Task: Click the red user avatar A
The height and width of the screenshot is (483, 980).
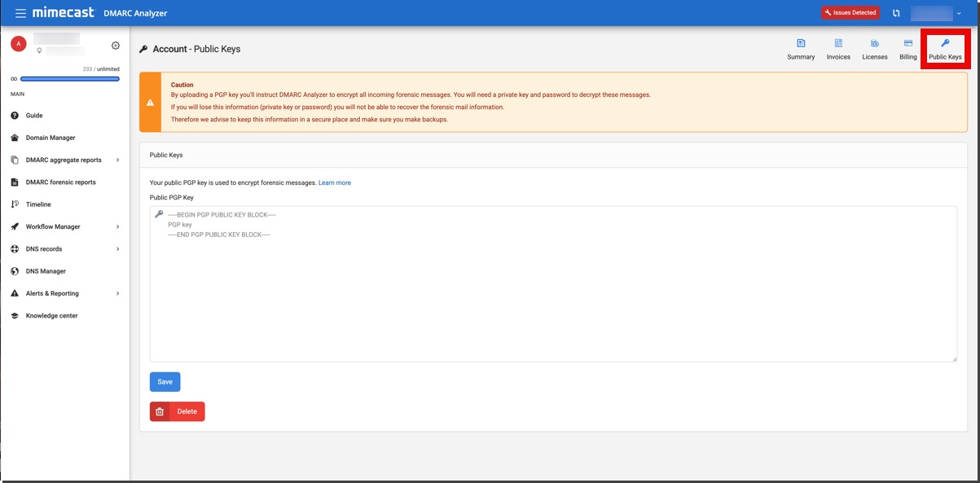Action: tap(19, 44)
